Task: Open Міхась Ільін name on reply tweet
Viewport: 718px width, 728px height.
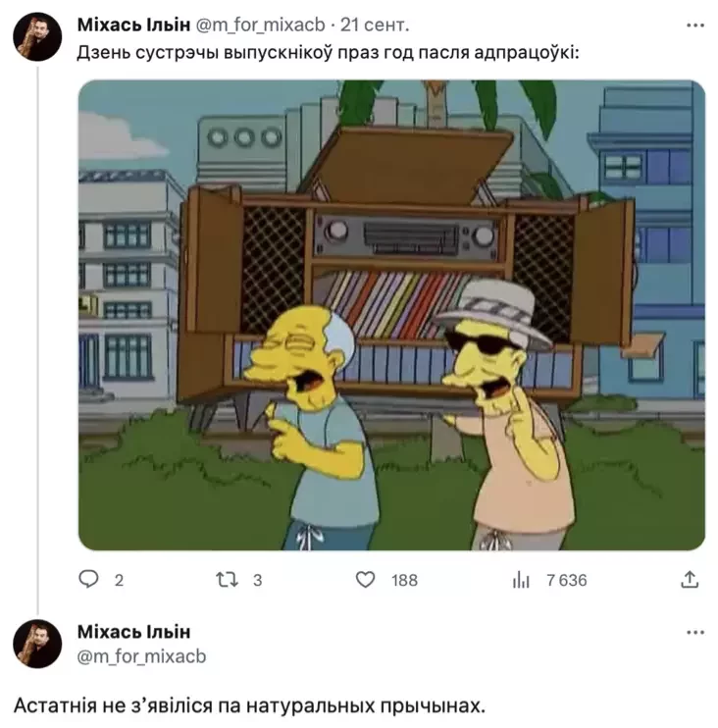Action: pos(133,632)
